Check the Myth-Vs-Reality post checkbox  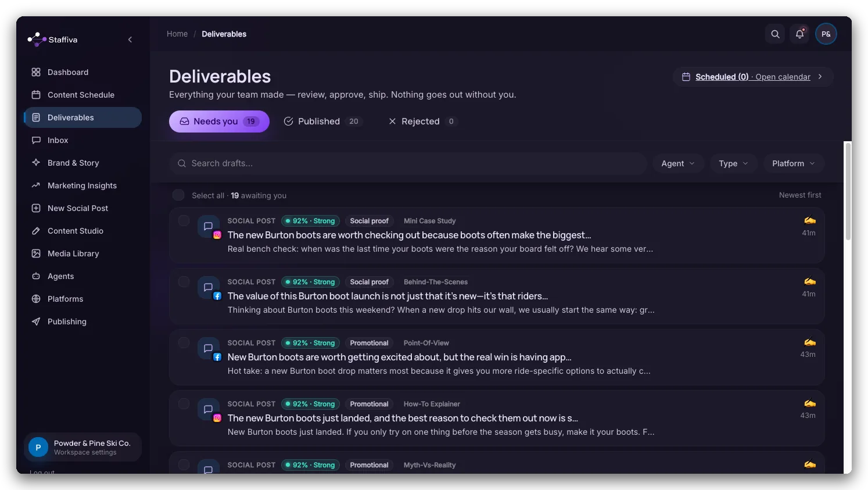(x=184, y=465)
